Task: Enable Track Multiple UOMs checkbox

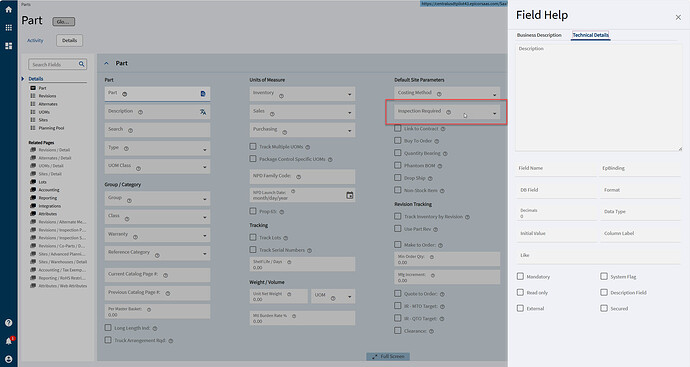Action: [253, 146]
